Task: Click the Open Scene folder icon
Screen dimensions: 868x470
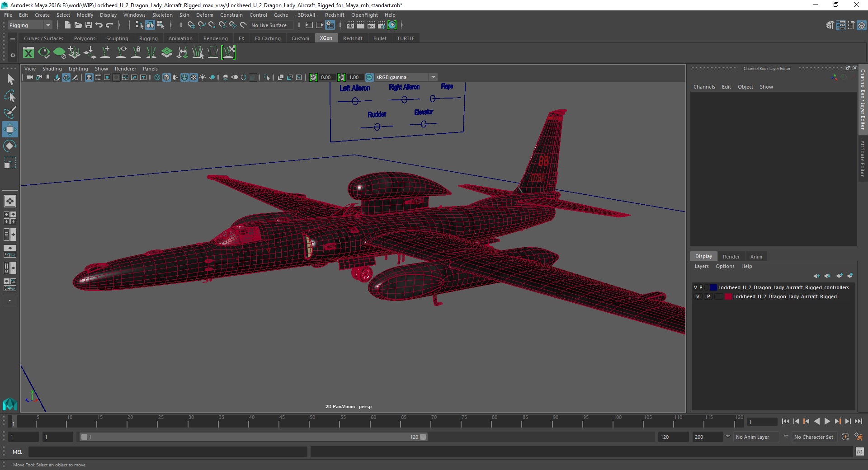Action: pos(78,25)
